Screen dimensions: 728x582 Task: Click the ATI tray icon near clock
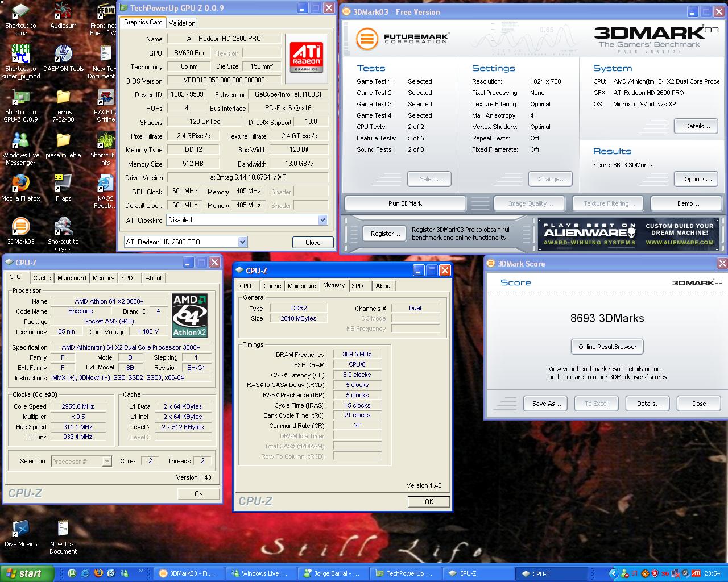pyautogui.click(x=696, y=573)
